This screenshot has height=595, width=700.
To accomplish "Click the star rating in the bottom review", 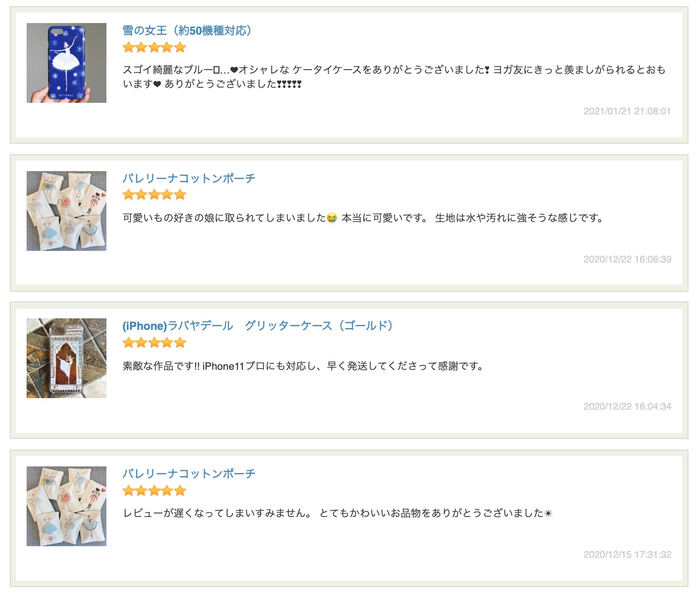I will pos(154,491).
